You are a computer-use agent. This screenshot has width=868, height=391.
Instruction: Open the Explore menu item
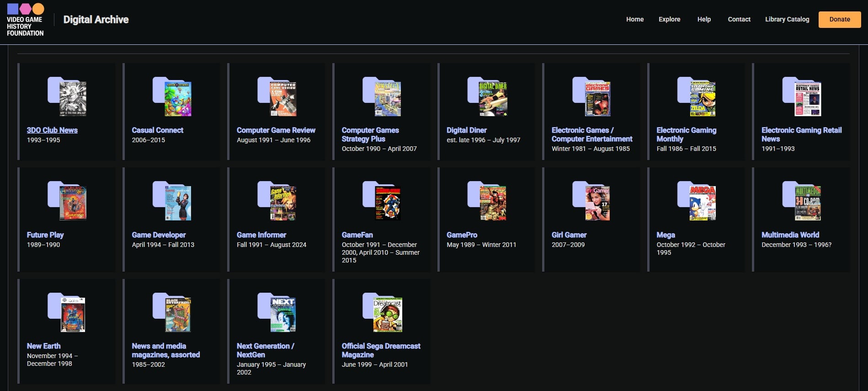click(669, 19)
